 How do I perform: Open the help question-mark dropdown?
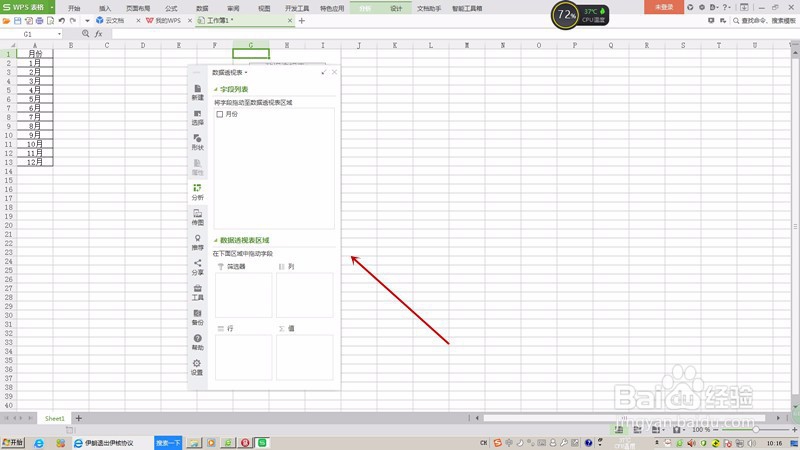[x=727, y=7]
